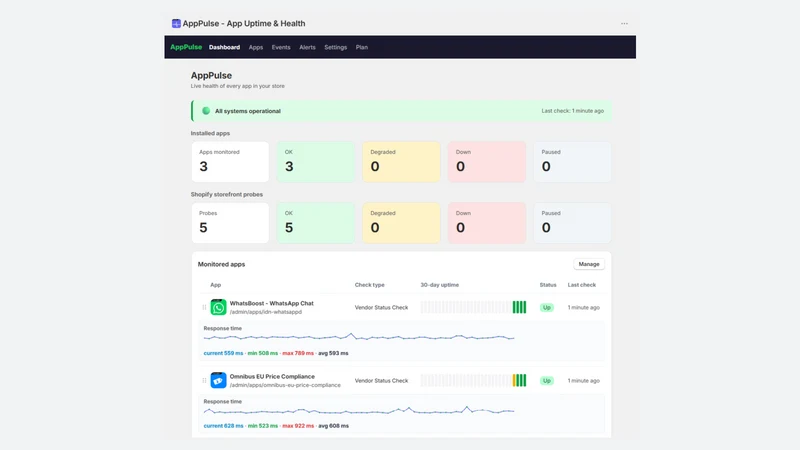Click the WhatsBoost 30-day uptime bar
This screenshot has width=800, height=450.
point(473,307)
